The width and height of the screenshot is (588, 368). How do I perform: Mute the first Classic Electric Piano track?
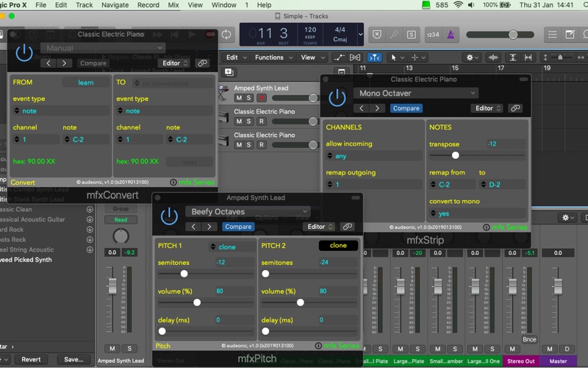pyautogui.click(x=239, y=121)
